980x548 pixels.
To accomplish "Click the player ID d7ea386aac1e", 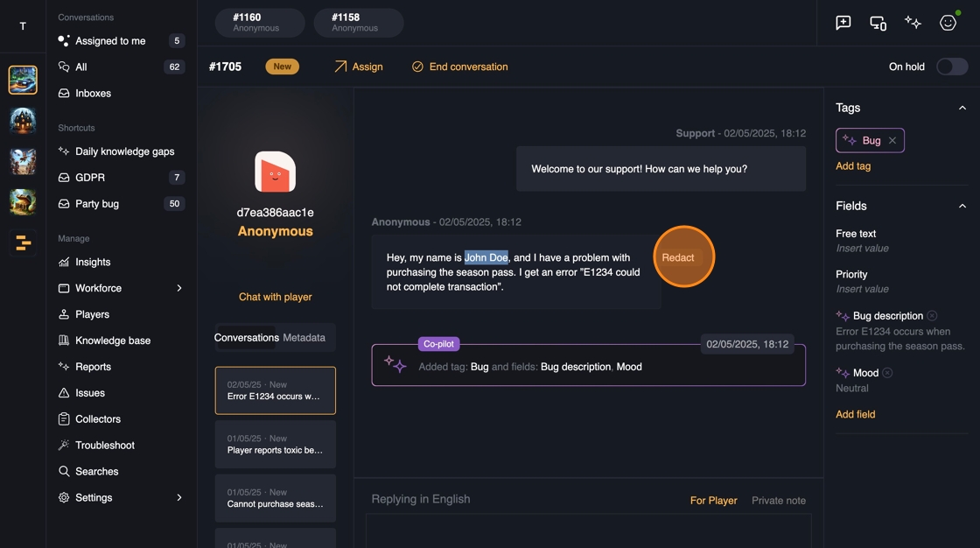I will coord(275,213).
